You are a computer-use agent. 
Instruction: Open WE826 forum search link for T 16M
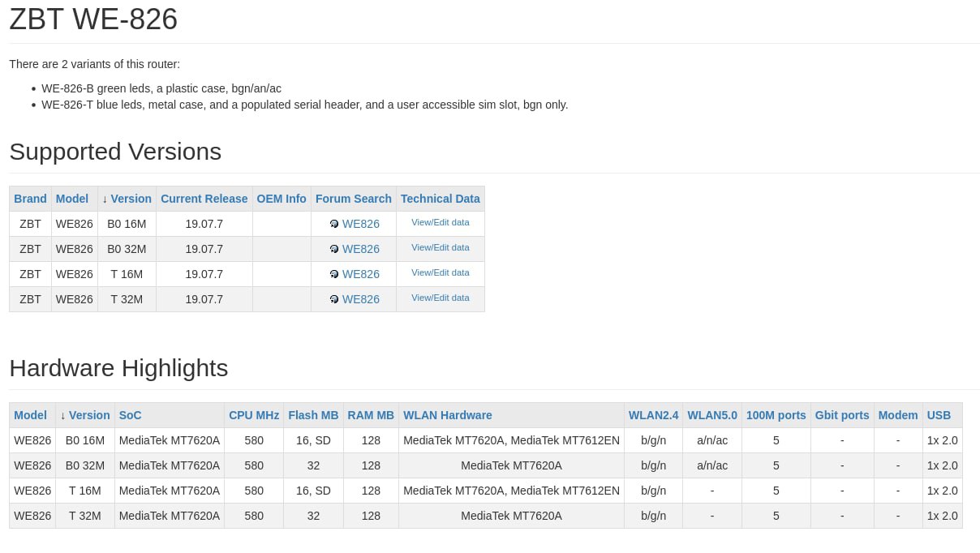click(361, 274)
